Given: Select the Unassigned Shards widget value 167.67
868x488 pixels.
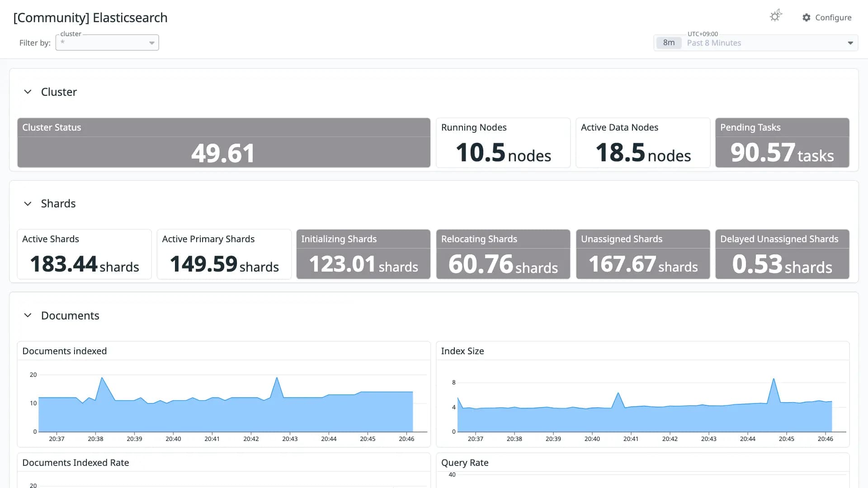Looking at the screenshot, I should pyautogui.click(x=622, y=264).
